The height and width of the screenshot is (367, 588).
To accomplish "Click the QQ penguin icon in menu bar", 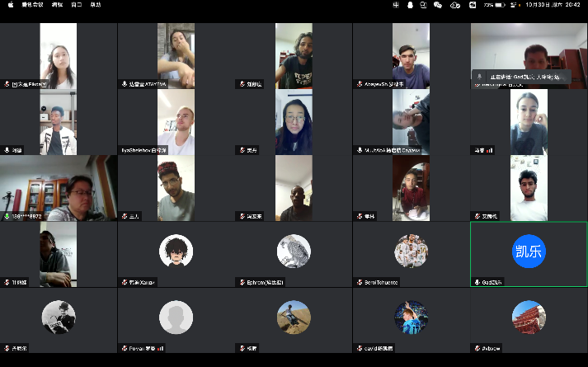I will [x=410, y=5].
